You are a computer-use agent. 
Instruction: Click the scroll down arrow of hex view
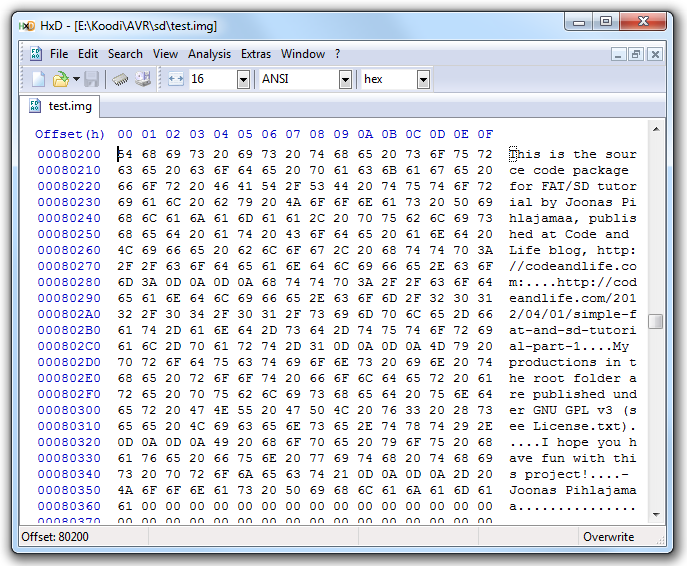656,515
